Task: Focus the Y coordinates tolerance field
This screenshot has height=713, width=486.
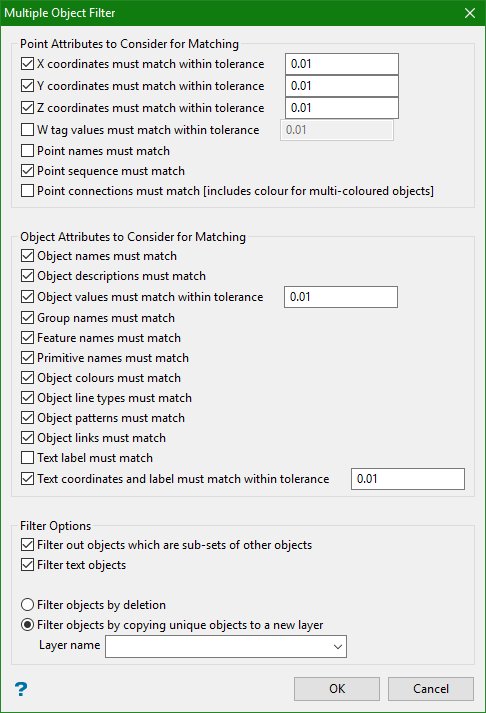Action: (342, 86)
